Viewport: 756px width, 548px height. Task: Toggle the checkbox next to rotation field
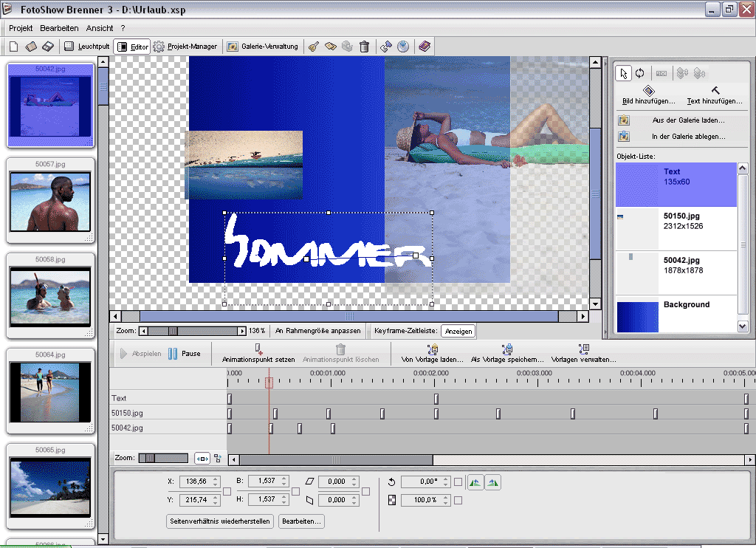458,482
